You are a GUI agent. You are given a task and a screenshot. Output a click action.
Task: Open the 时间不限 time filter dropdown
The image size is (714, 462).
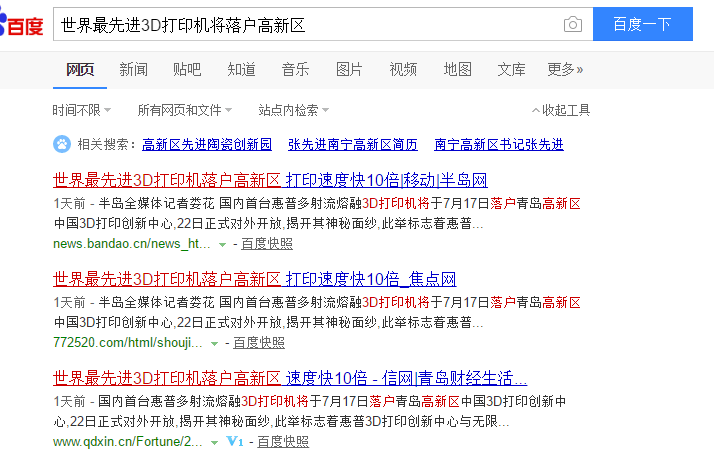pos(82,110)
